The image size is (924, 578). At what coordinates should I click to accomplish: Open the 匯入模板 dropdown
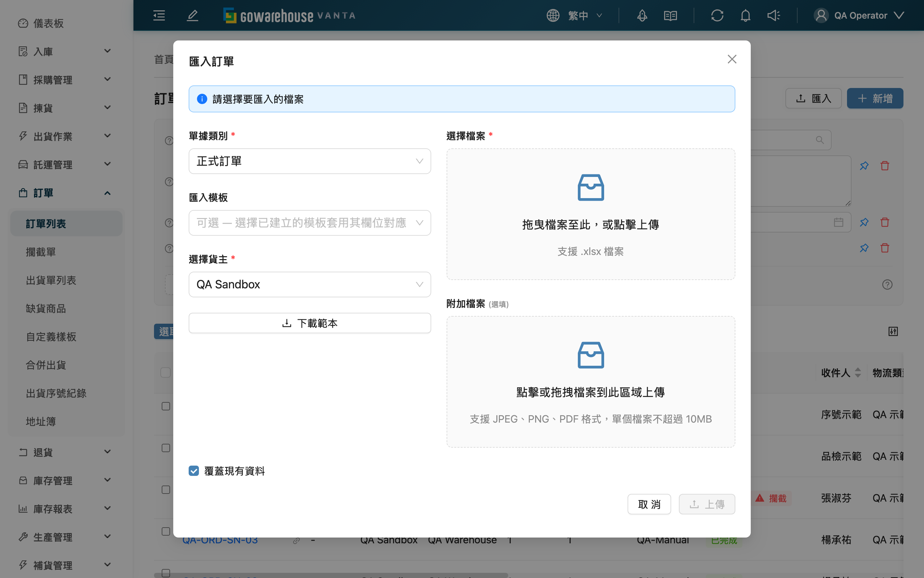click(x=310, y=223)
